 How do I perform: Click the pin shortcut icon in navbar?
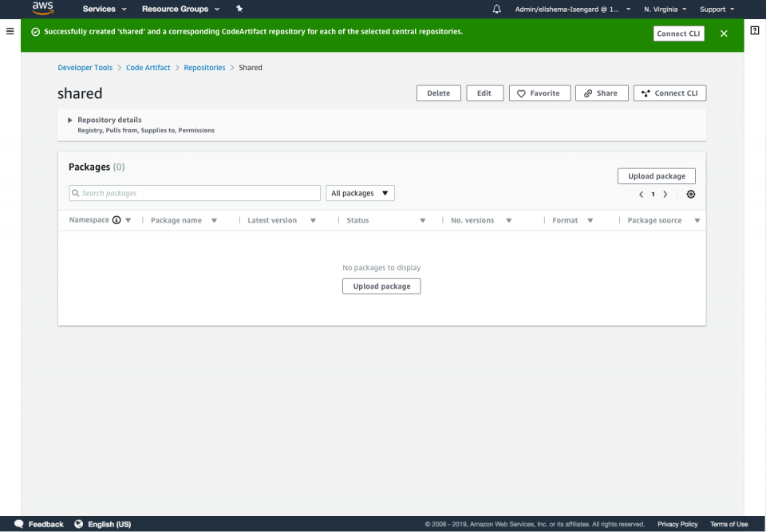(x=239, y=8)
